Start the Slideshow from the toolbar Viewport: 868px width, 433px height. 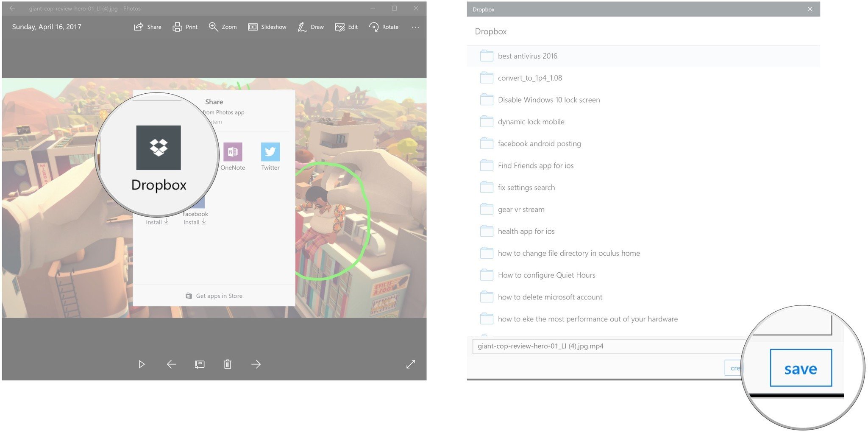[x=267, y=27]
